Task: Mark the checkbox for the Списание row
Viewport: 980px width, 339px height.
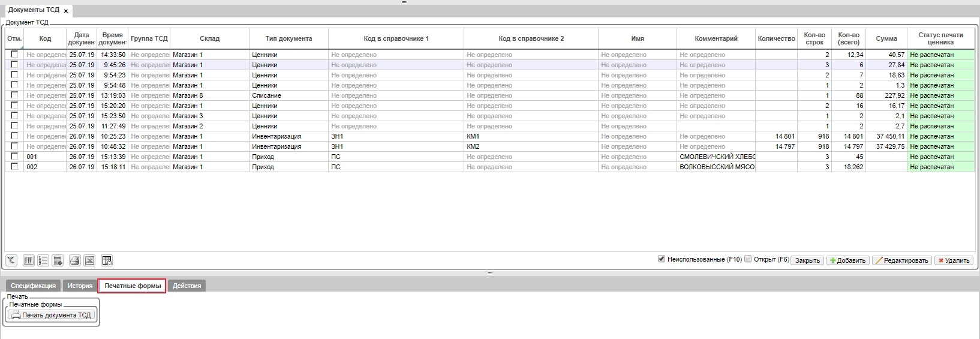Action: 14,95
